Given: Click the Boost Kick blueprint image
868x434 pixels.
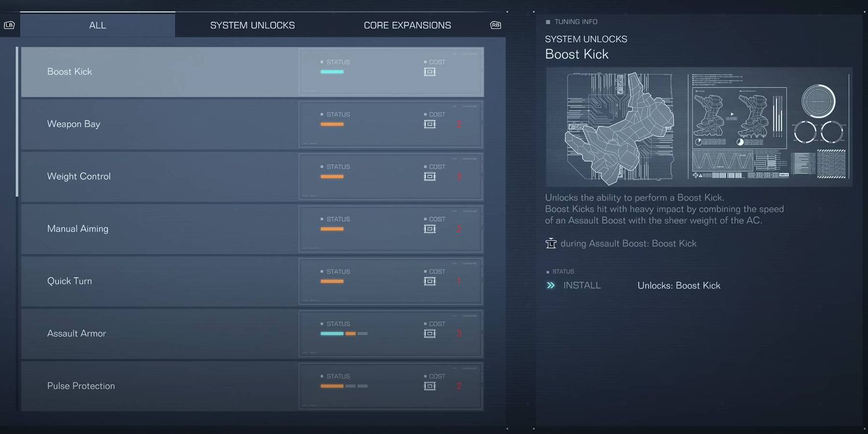Looking at the screenshot, I should [x=698, y=127].
